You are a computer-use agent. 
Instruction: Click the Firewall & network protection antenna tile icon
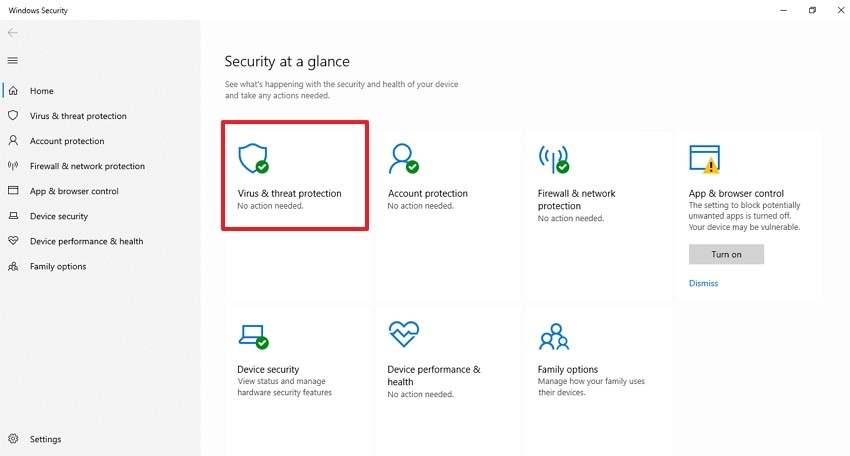click(x=553, y=158)
